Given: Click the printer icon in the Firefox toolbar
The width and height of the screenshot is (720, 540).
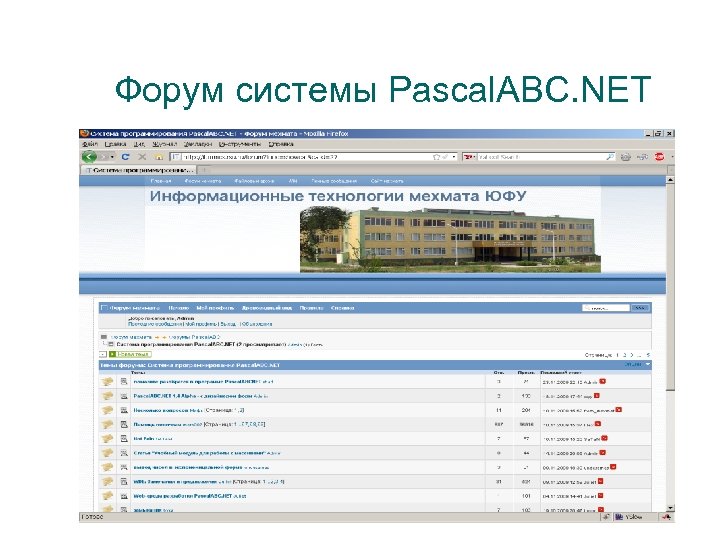Looking at the screenshot, I should click(625, 157).
